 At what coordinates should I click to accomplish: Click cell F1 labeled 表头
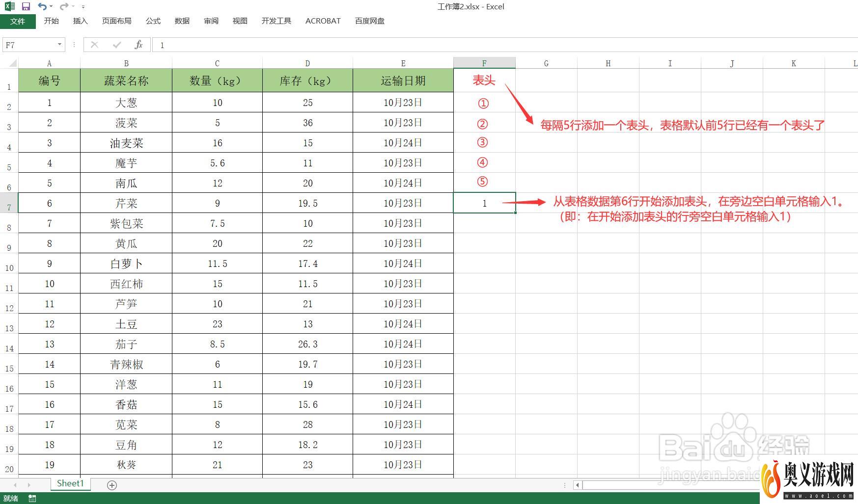tap(484, 80)
